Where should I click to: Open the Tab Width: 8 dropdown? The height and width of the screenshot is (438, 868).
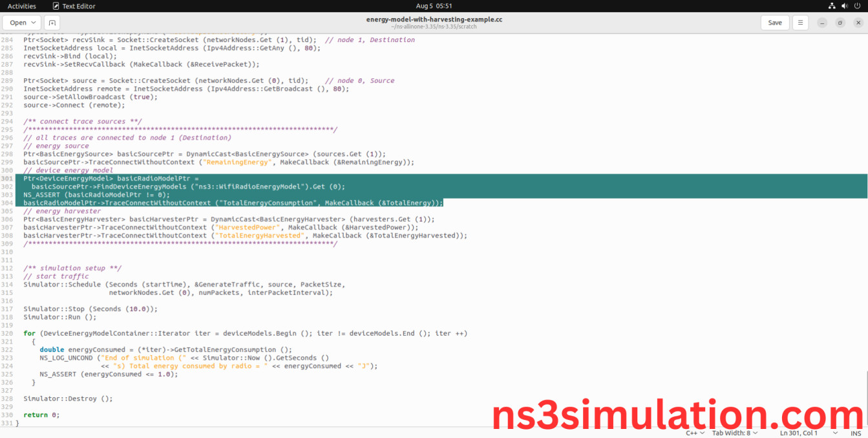[x=734, y=433]
